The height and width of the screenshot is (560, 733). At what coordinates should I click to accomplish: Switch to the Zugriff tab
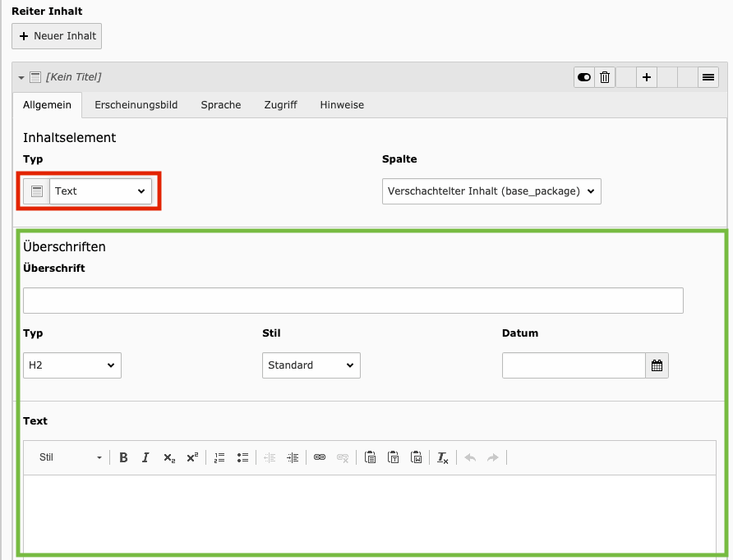pyautogui.click(x=280, y=105)
